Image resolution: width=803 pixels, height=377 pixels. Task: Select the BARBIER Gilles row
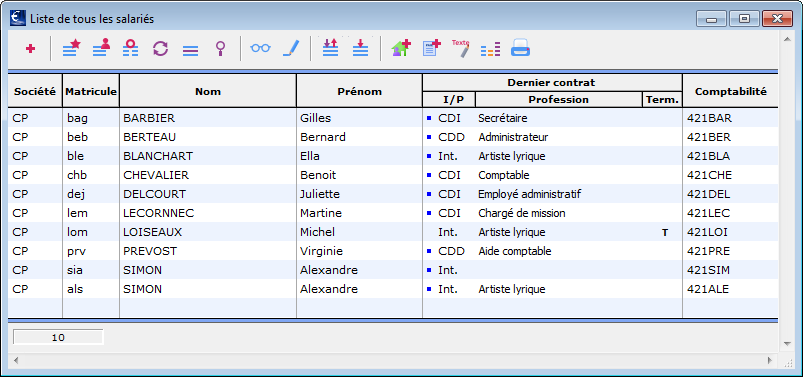pos(393,118)
